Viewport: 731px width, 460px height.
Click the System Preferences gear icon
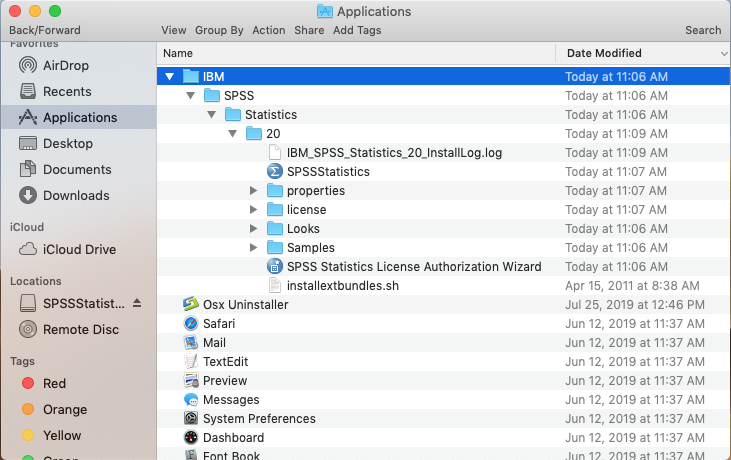tap(191, 419)
